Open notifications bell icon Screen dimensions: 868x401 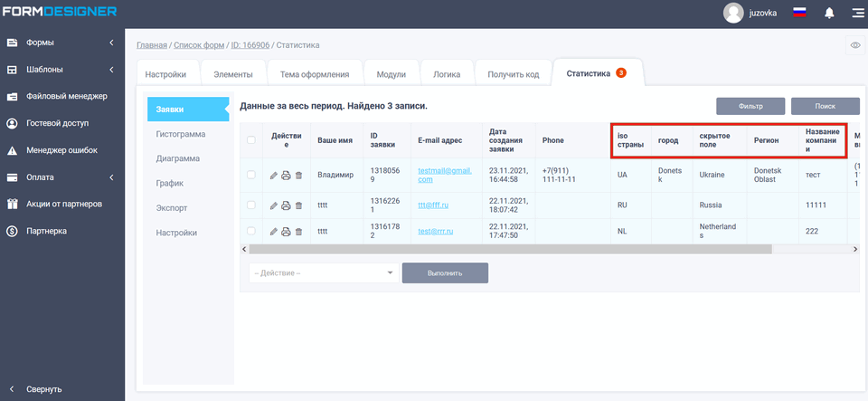(829, 13)
